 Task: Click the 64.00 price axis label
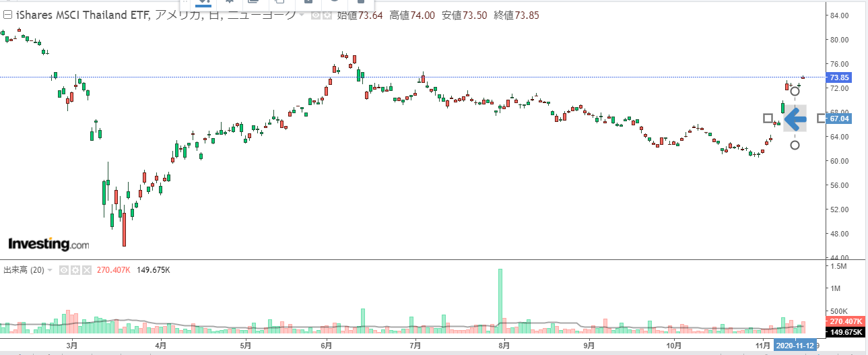(839, 137)
